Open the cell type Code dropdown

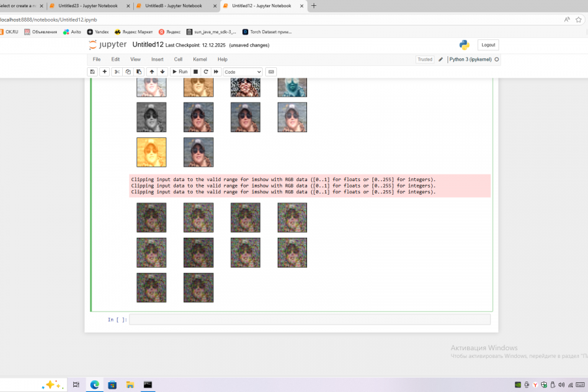242,72
